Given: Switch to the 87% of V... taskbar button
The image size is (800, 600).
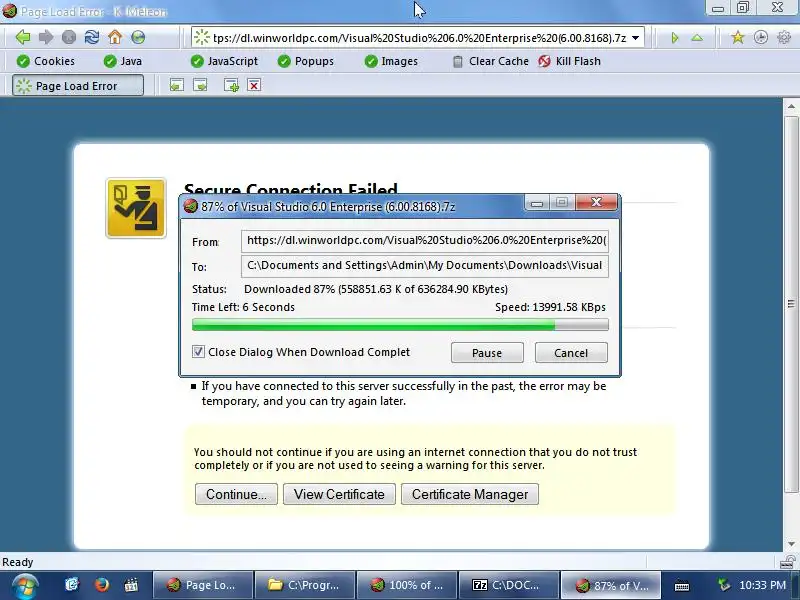Looking at the screenshot, I should (611, 585).
